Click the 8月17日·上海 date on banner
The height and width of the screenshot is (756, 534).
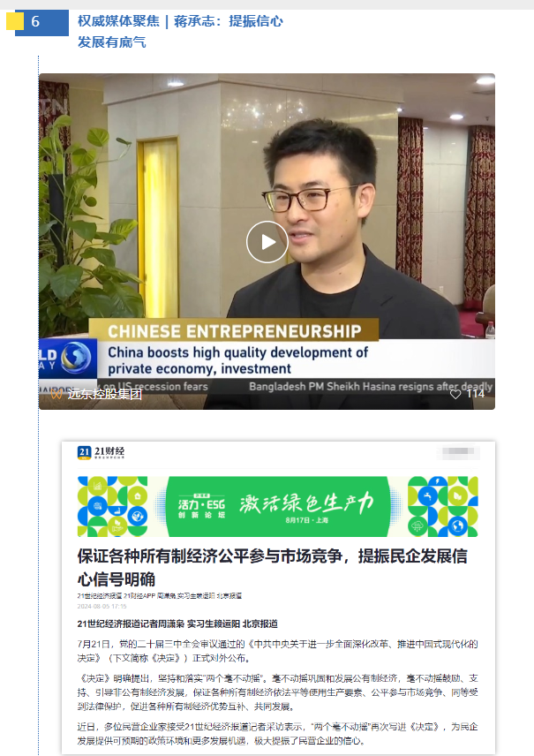[306, 520]
